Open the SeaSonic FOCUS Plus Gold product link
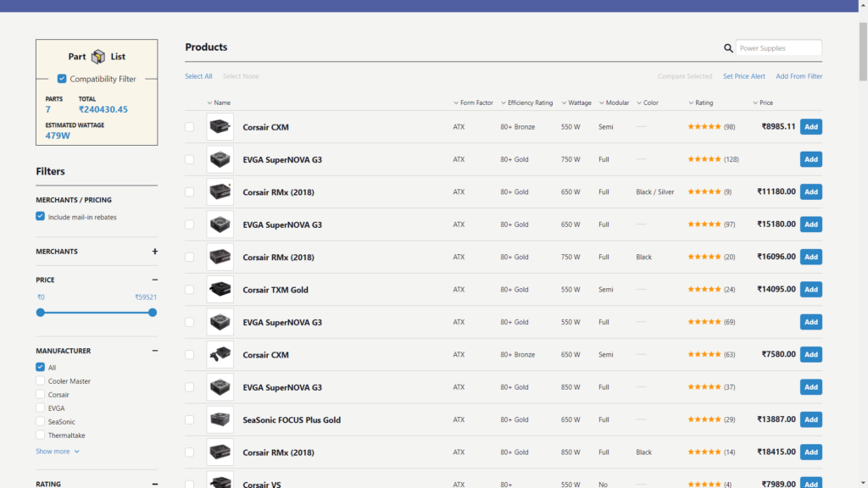This screenshot has width=868, height=488. click(292, 419)
